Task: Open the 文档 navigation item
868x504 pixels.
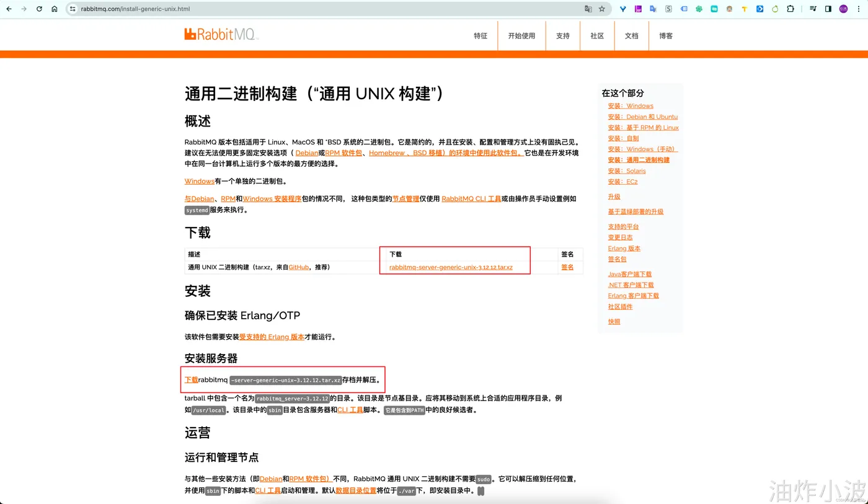Action: tap(632, 36)
